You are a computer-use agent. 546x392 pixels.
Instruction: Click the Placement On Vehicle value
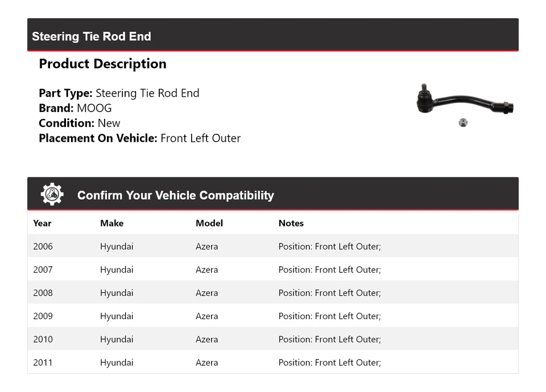click(200, 138)
